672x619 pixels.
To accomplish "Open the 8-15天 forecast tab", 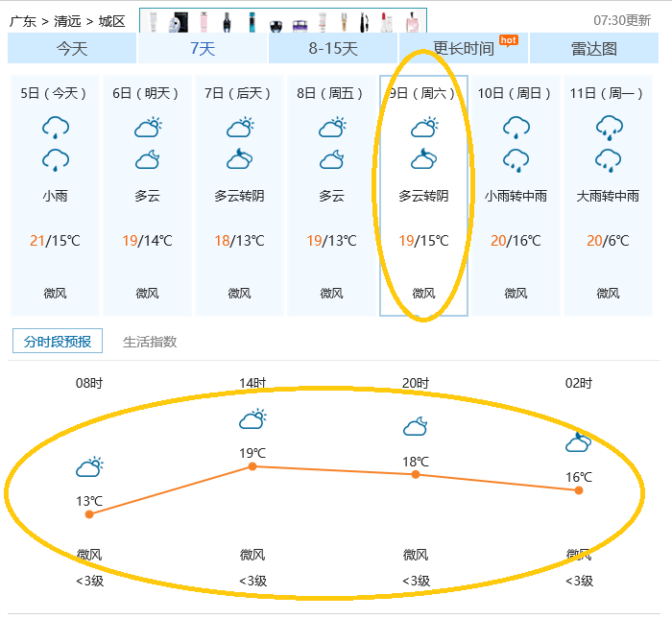I will (x=333, y=48).
